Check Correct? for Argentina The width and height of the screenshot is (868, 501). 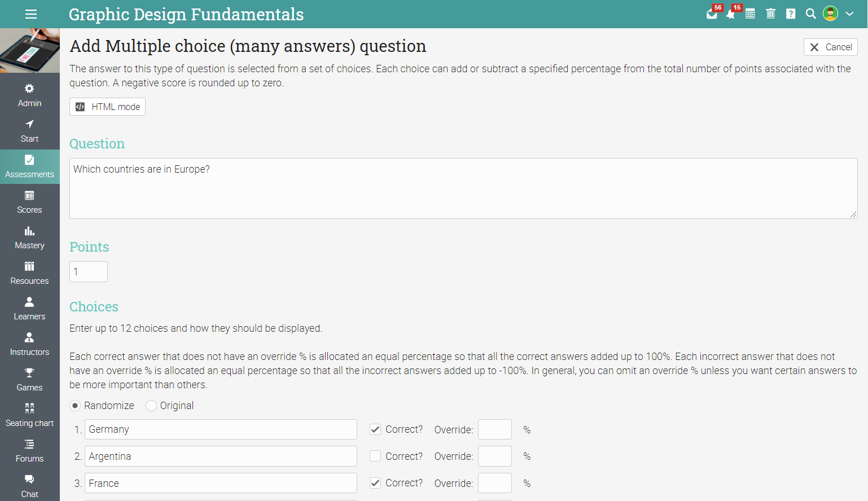coord(375,456)
